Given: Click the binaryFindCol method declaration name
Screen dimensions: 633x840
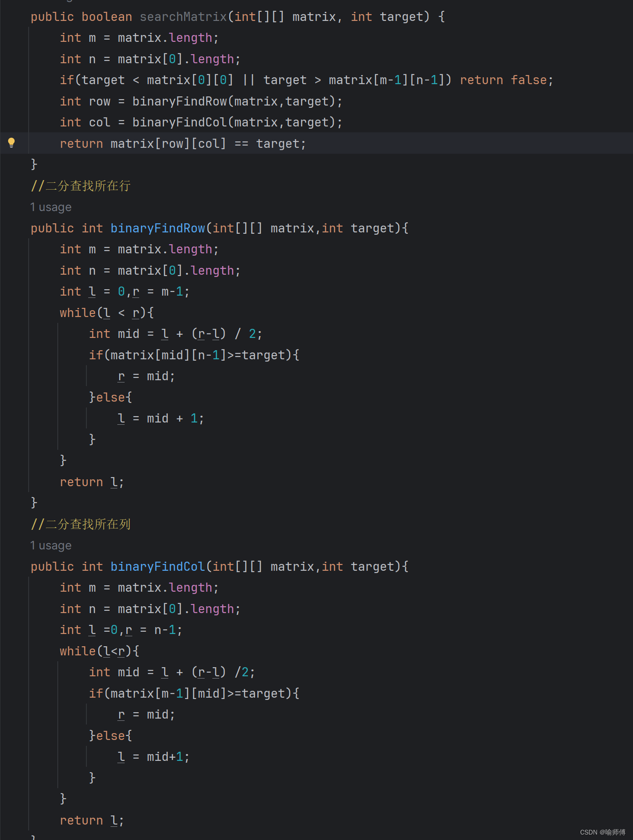Looking at the screenshot, I should [158, 567].
